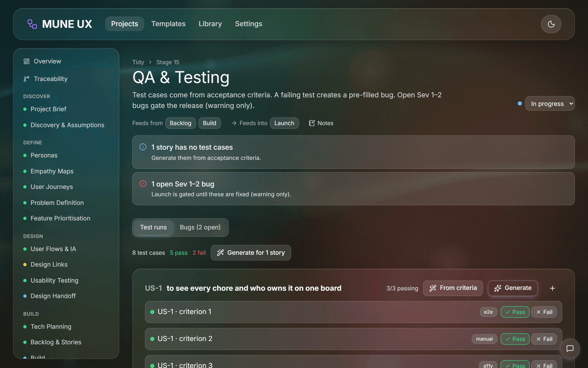Toggle dark mode moon icon
The height and width of the screenshot is (368, 588).
(x=551, y=24)
